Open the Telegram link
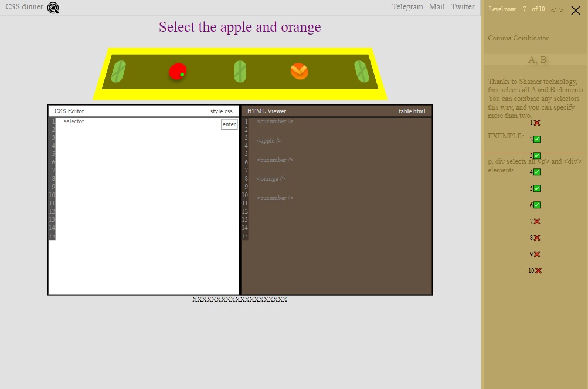The image size is (588, 389). coord(407,7)
